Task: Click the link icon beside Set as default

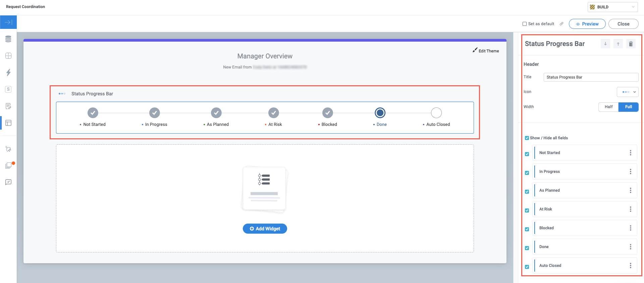Action: click(561, 24)
